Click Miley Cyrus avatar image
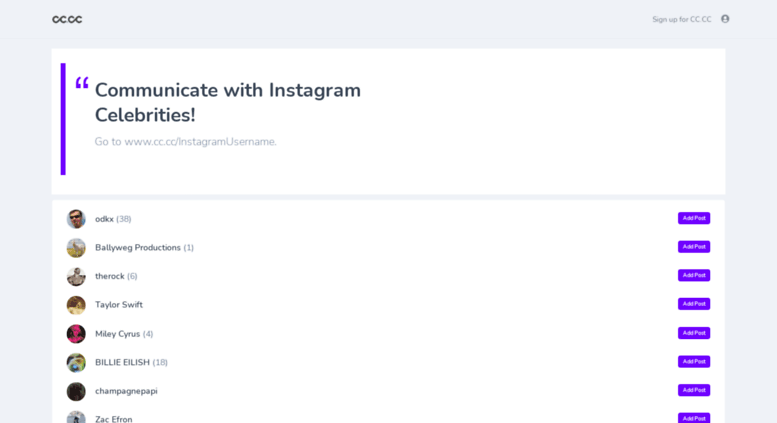 point(76,334)
